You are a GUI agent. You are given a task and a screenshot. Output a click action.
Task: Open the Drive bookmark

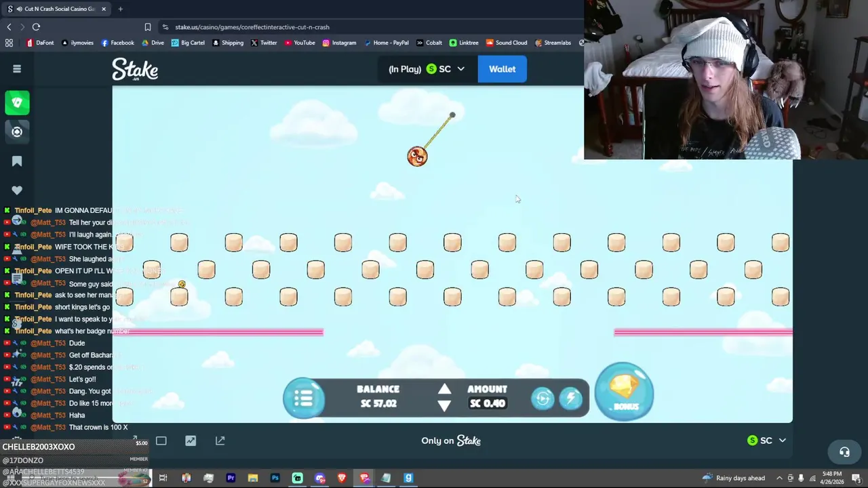click(x=153, y=43)
